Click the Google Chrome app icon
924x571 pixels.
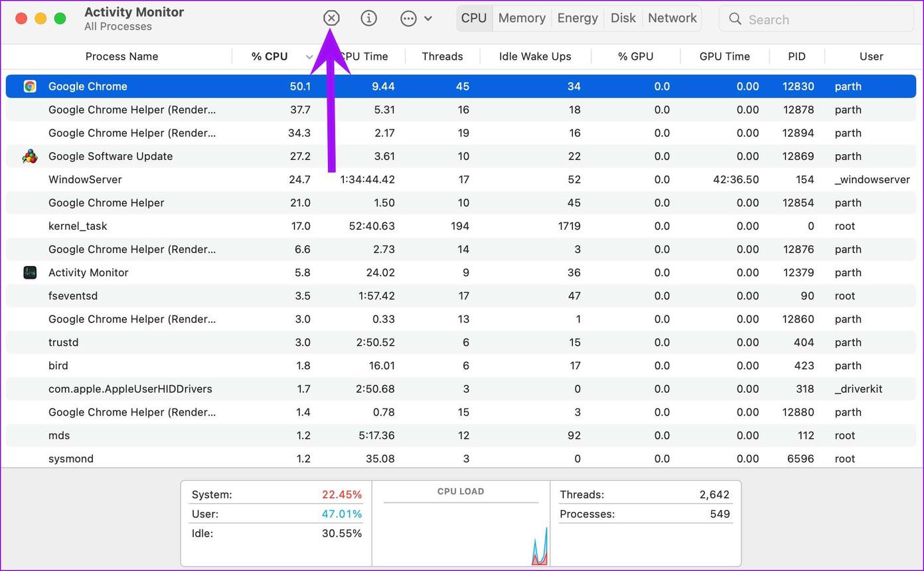coord(30,86)
